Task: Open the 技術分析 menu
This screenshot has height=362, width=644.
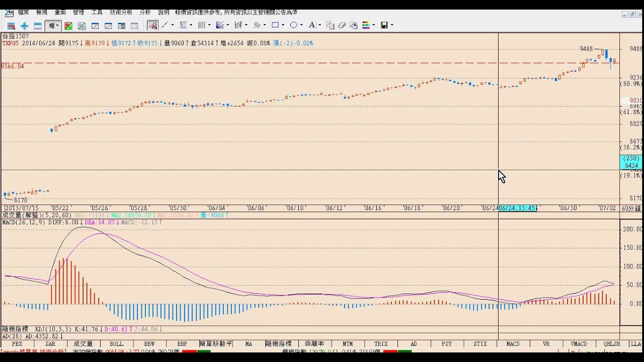Action: [121, 12]
